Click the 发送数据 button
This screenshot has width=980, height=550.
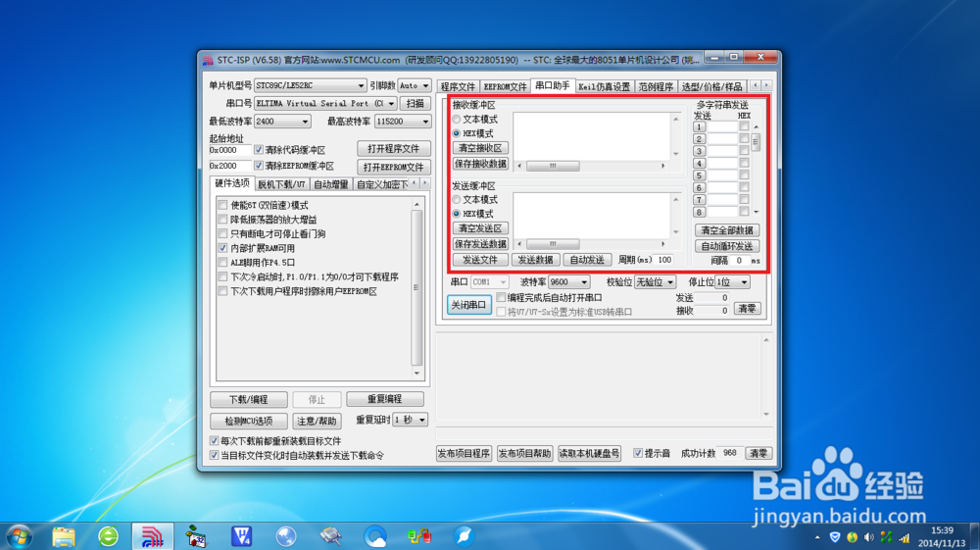[536, 260]
